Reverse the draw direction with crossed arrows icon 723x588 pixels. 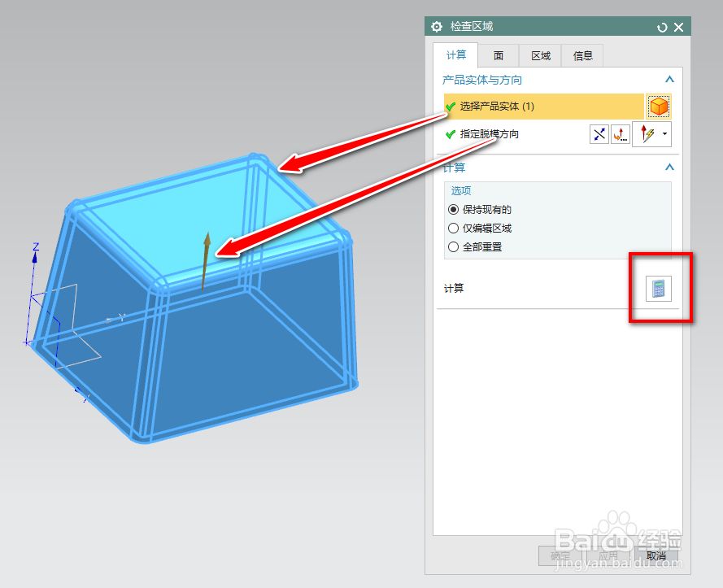tap(599, 134)
